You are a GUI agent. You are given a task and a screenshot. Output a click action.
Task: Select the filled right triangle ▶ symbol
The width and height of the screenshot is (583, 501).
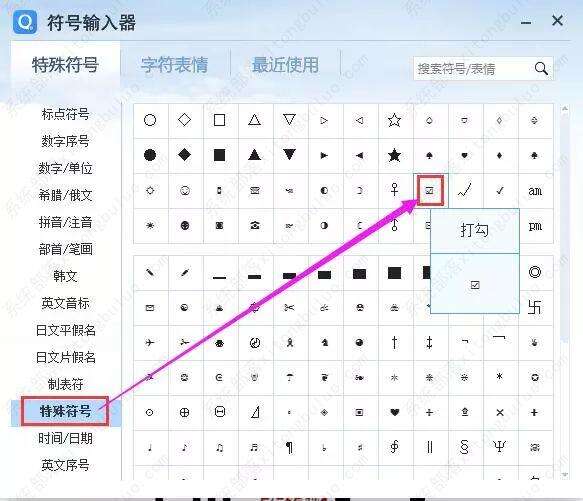point(324,155)
